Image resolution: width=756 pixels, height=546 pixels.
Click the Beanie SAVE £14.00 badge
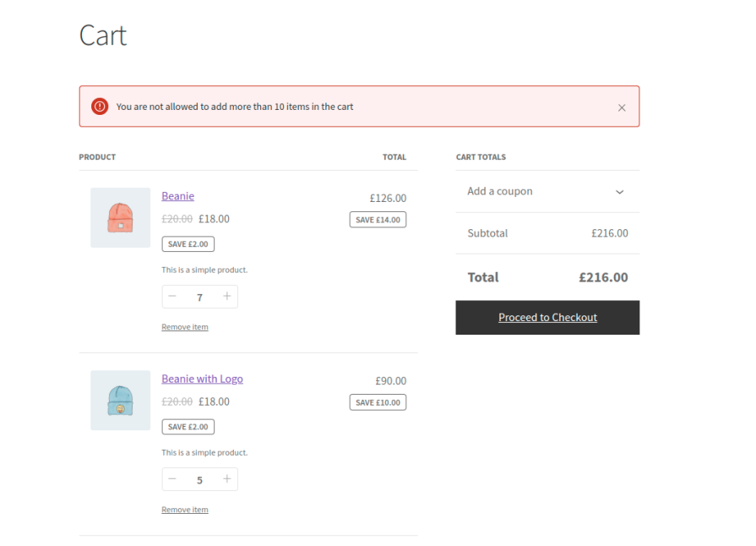378,220
